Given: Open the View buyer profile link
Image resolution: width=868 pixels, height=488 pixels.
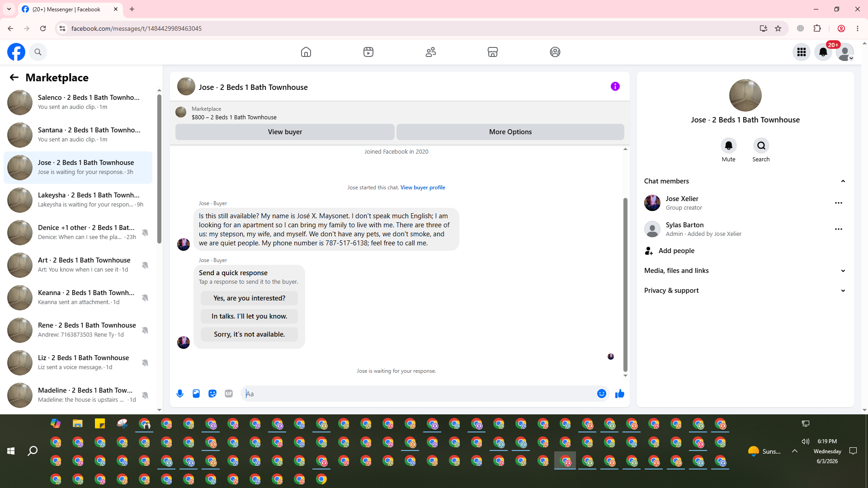Looking at the screenshot, I should [x=423, y=188].
